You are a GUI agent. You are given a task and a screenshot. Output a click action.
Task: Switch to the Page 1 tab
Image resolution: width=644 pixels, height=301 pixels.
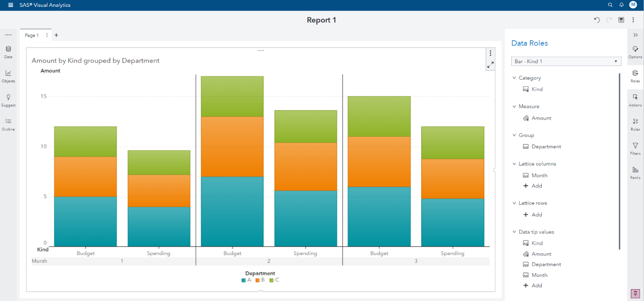coord(31,35)
